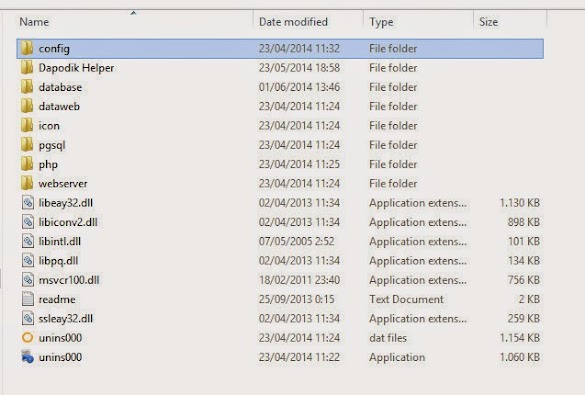585x395 pixels.
Task: Click the 756 KB size value
Action: pyautogui.click(x=524, y=280)
